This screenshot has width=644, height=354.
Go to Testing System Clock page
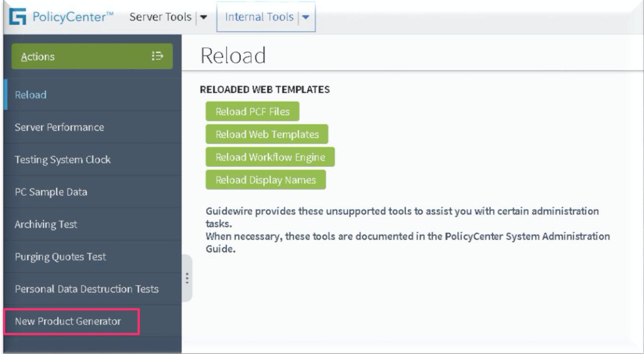63,160
